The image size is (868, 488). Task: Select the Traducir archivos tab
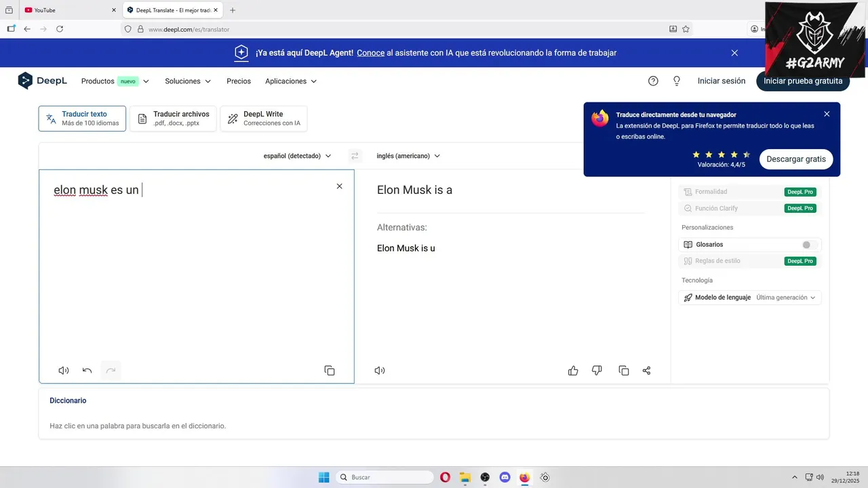[x=173, y=119]
